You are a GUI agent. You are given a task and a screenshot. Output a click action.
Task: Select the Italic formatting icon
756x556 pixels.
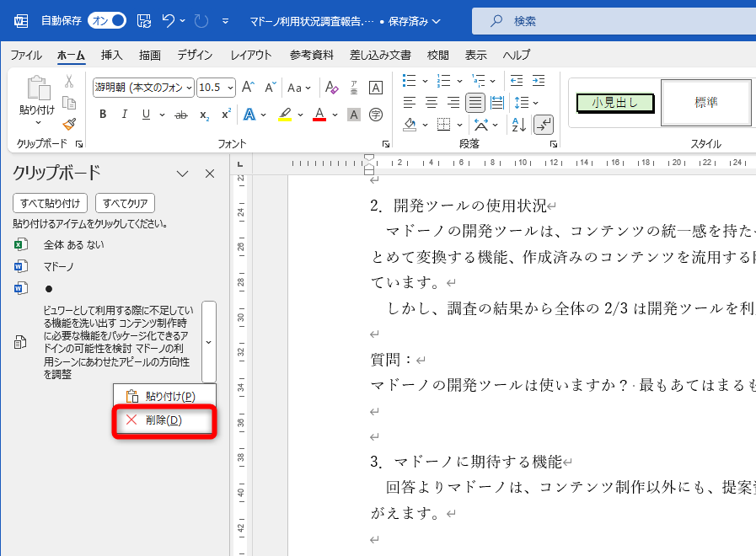(x=125, y=115)
